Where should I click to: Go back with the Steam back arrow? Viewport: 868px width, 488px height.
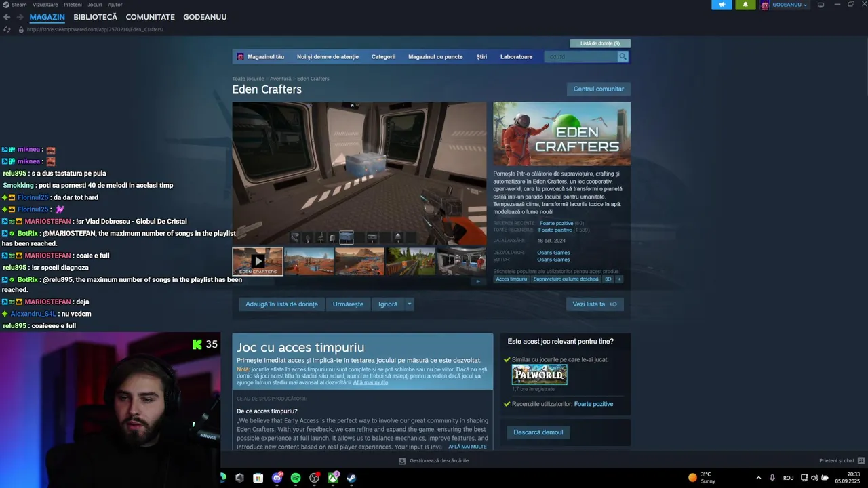[7, 17]
